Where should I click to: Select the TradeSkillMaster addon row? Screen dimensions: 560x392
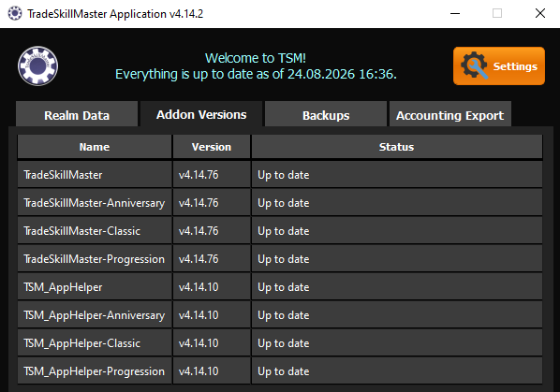coord(280,174)
